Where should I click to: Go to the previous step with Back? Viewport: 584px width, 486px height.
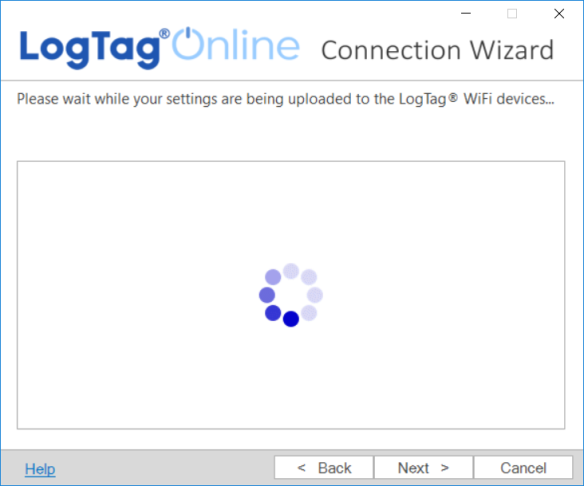[324, 467]
